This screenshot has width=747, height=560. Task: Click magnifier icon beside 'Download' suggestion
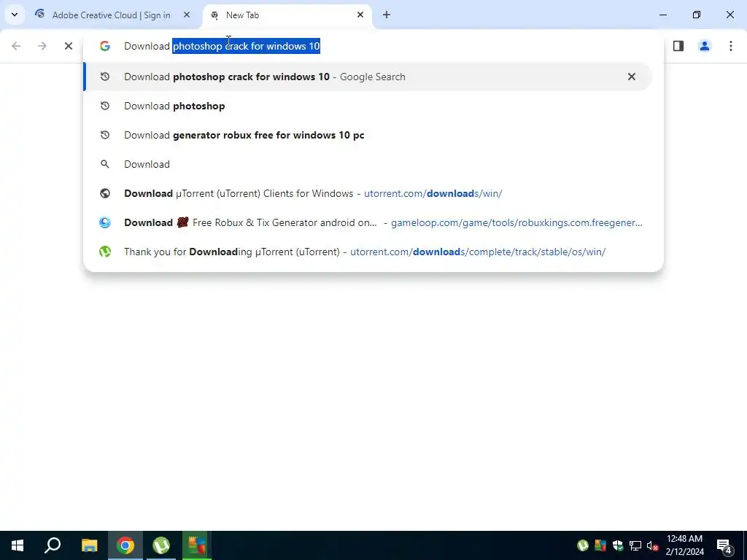pos(105,164)
